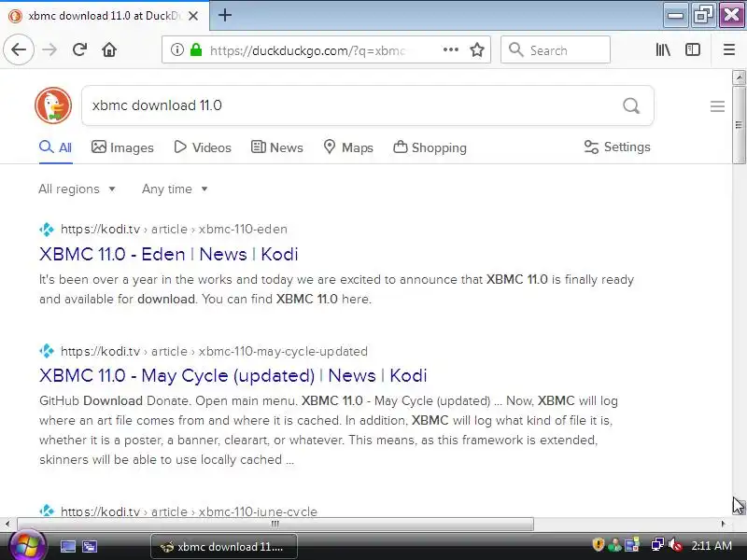Toggle the sidebars view icon
Viewport: 747px width, 560px height.
pos(693,49)
